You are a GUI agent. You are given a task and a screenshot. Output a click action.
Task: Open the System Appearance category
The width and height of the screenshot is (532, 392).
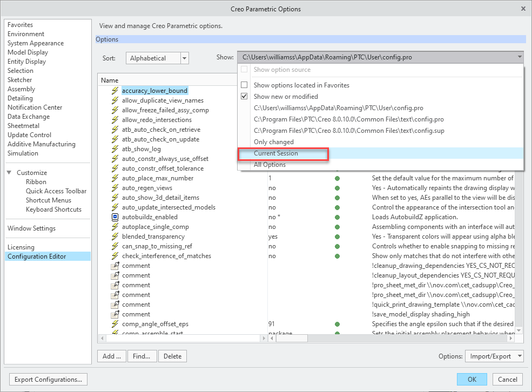coord(36,43)
